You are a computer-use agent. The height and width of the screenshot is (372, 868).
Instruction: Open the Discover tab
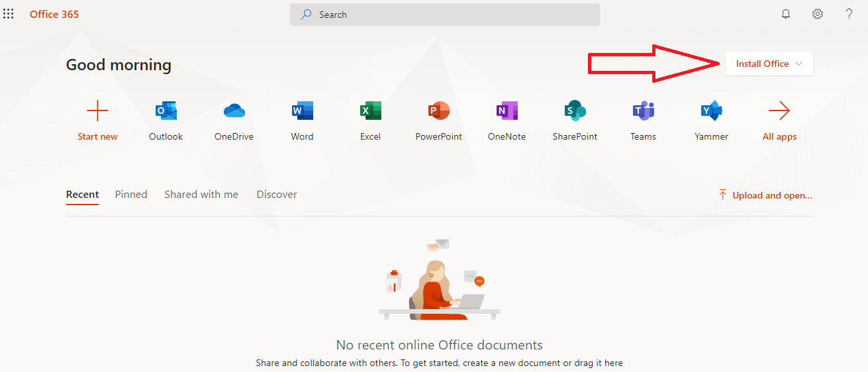pyautogui.click(x=277, y=195)
